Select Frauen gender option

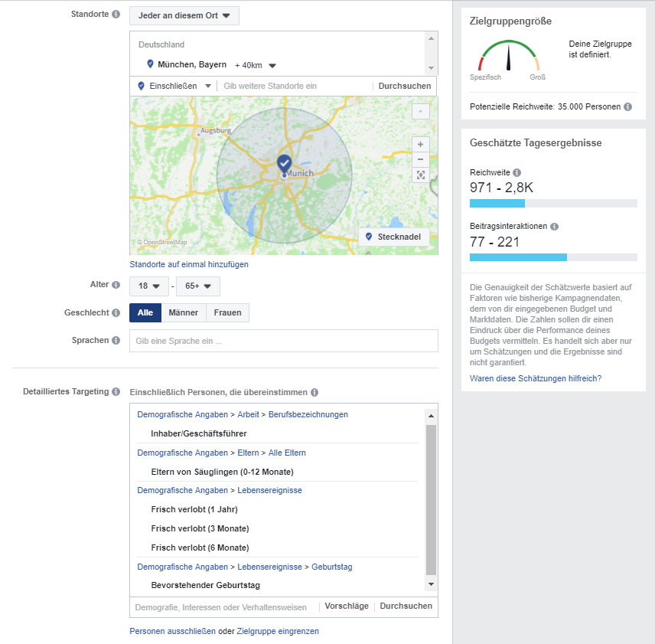[x=227, y=312]
